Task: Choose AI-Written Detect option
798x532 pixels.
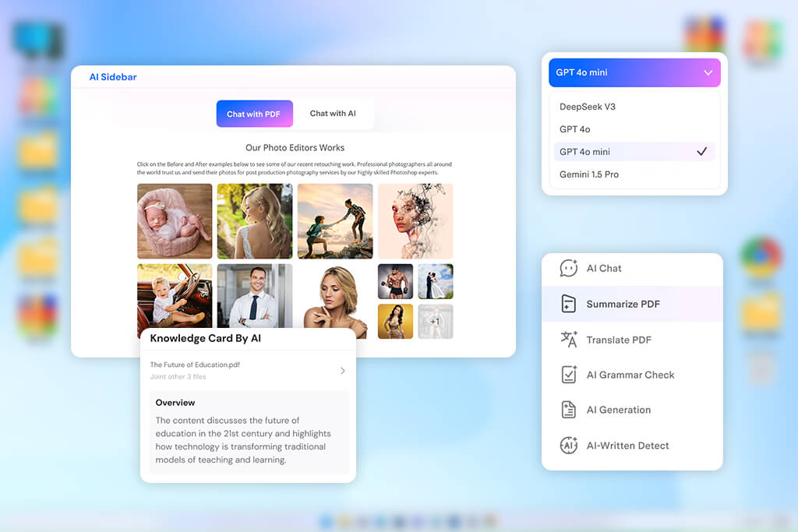Action: tap(632, 445)
